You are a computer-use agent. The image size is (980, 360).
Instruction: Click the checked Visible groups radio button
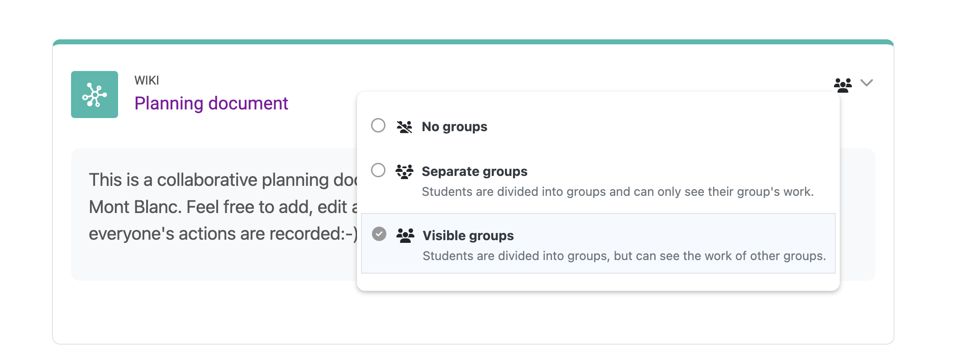379,234
